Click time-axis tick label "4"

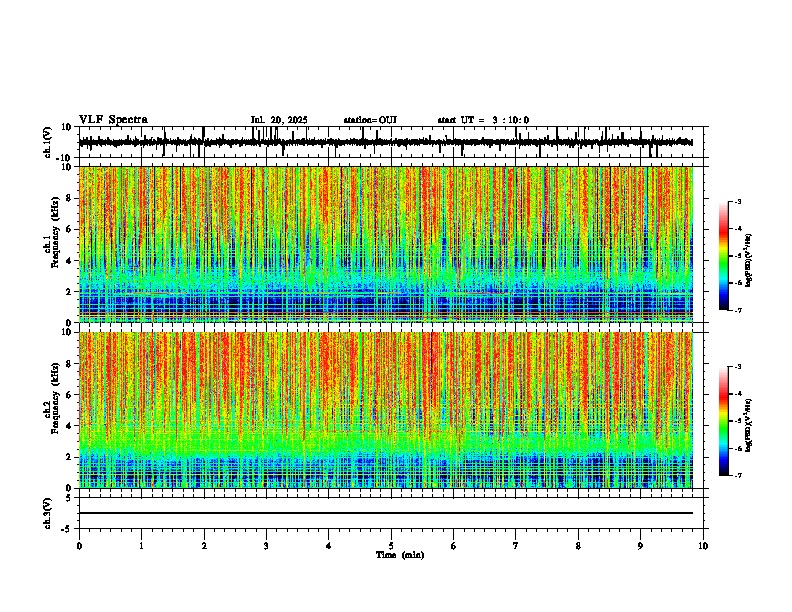tap(329, 546)
